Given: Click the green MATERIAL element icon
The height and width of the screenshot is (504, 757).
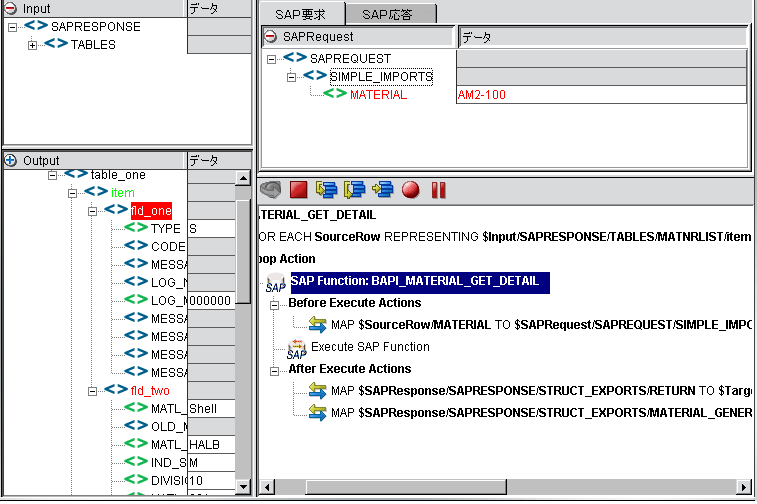Looking at the screenshot, I should coord(335,94).
